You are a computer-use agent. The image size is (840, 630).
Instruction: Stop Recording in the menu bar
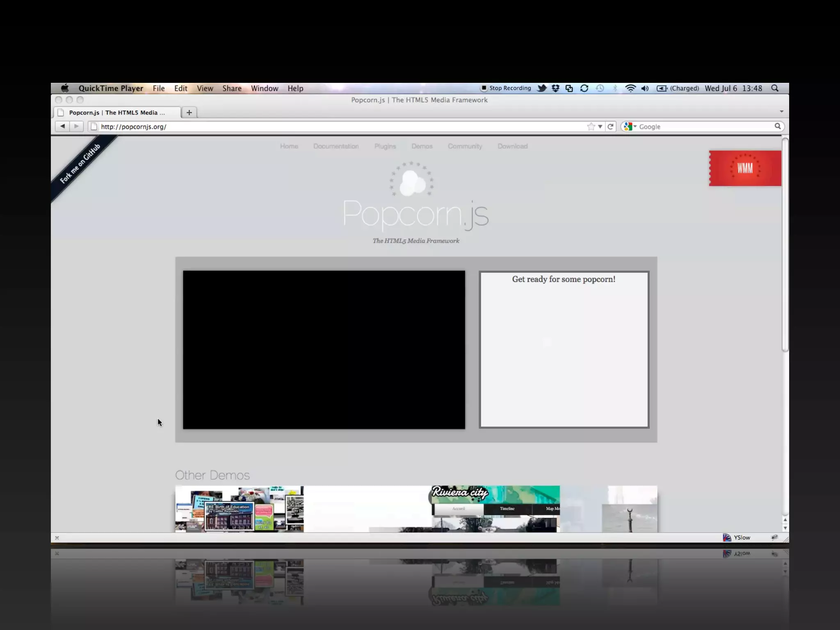point(506,88)
